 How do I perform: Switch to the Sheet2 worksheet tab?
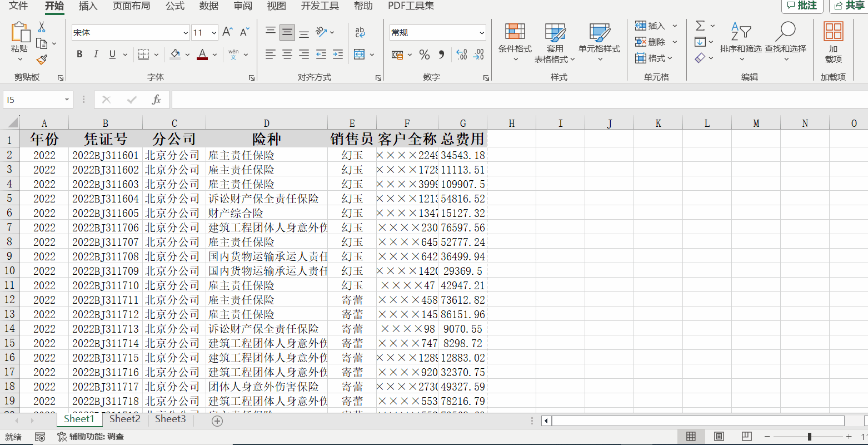(x=124, y=419)
